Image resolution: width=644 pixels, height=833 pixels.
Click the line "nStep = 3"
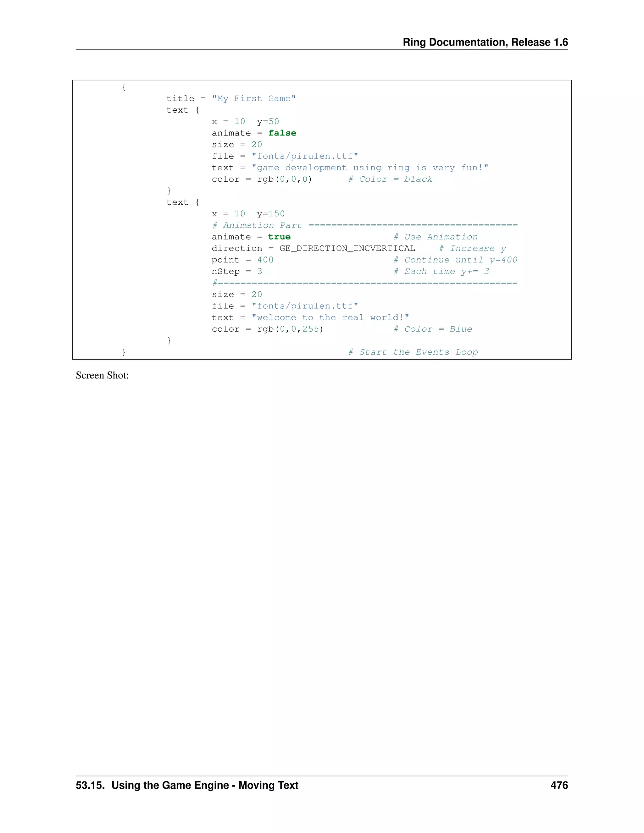[x=237, y=272]
